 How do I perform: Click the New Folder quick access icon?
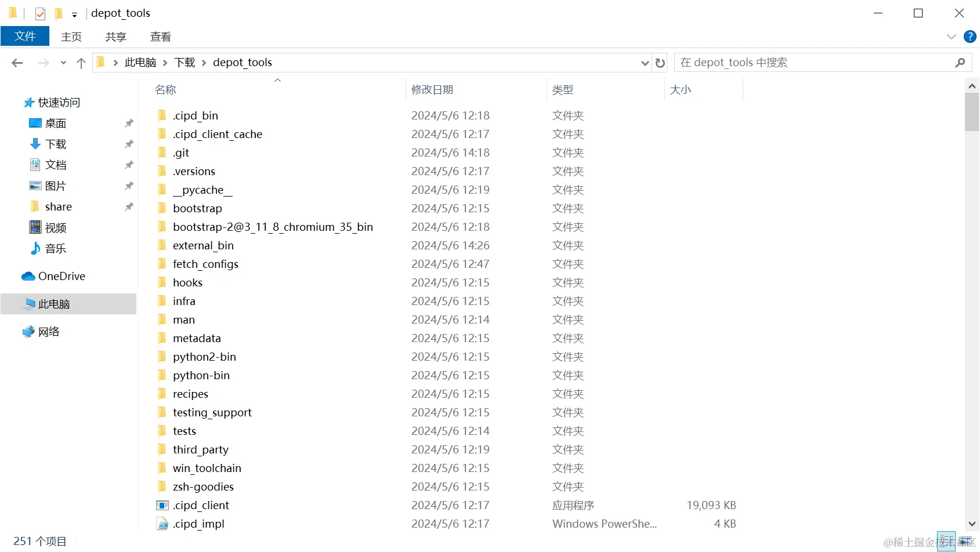(59, 13)
